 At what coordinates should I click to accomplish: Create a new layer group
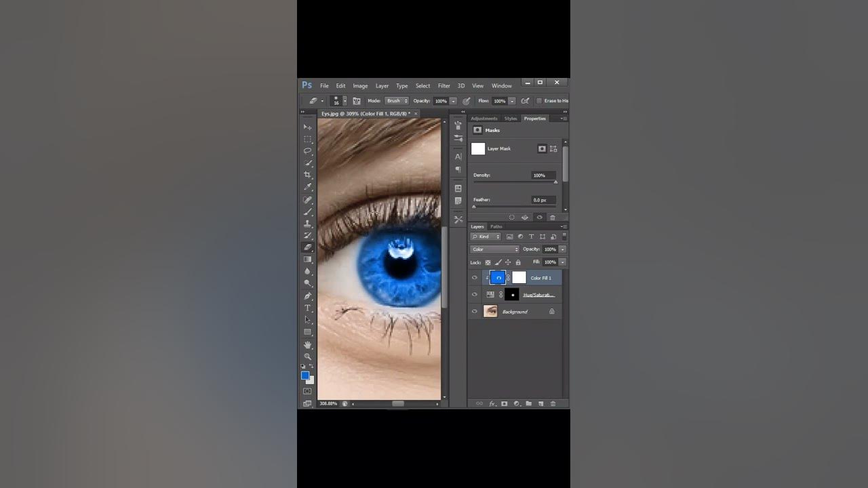point(528,403)
